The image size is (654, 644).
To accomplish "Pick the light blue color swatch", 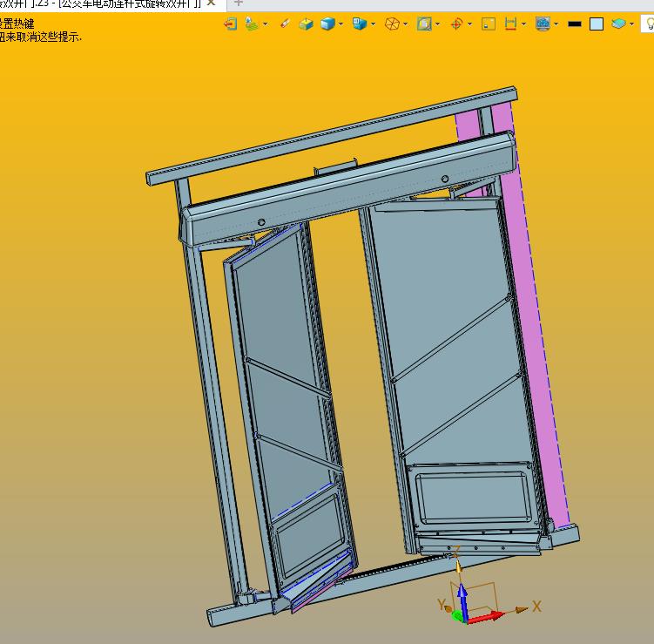I will coord(597,24).
